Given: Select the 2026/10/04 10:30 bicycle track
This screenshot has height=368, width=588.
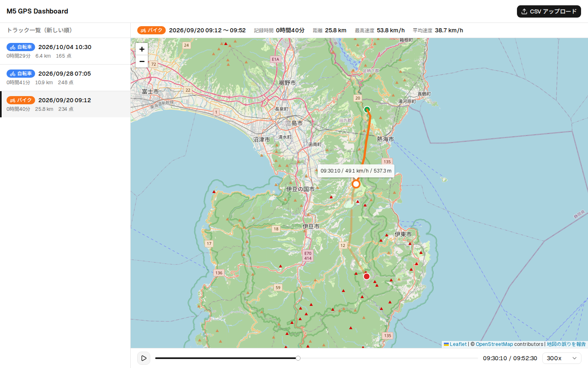Looking at the screenshot, I should pyautogui.click(x=65, y=51).
